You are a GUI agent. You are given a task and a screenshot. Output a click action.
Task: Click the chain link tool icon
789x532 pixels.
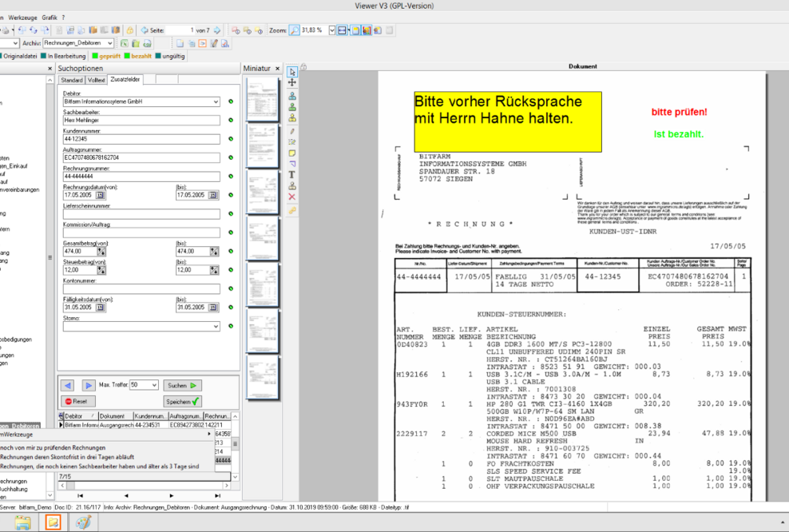(292, 209)
